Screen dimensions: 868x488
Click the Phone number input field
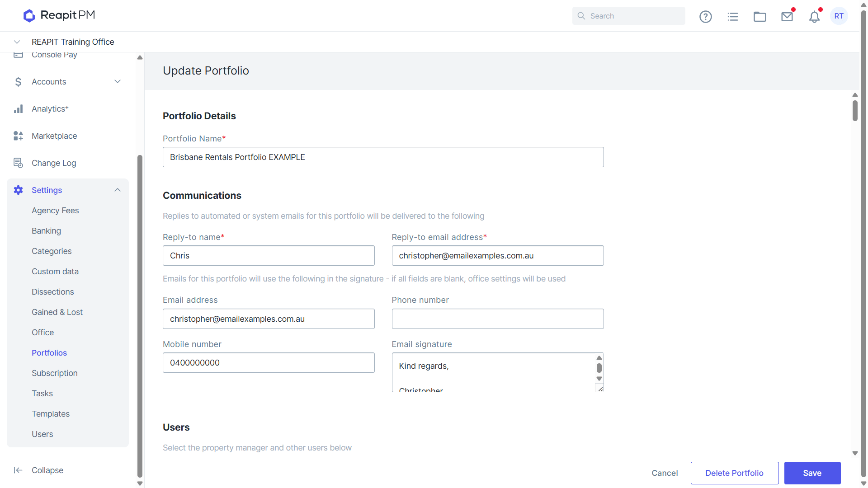pyautogui.click(x=498, y=319)
